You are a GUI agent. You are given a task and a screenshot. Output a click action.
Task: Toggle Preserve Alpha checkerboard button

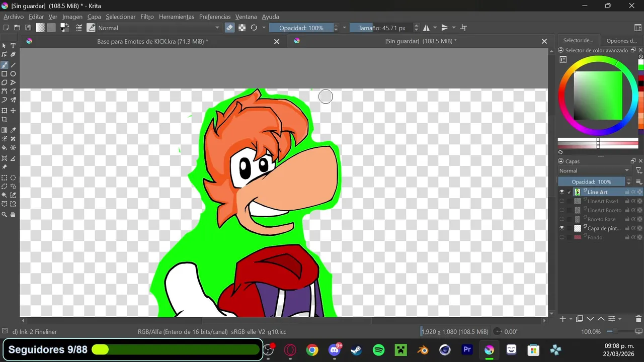[242, 28]
